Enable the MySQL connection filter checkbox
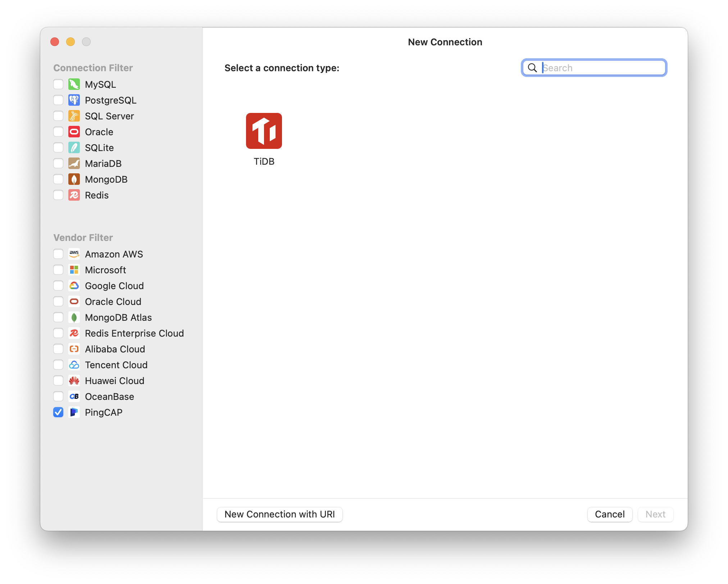The width and height of the screenshot is (728, 584). (x=58, y=84)
